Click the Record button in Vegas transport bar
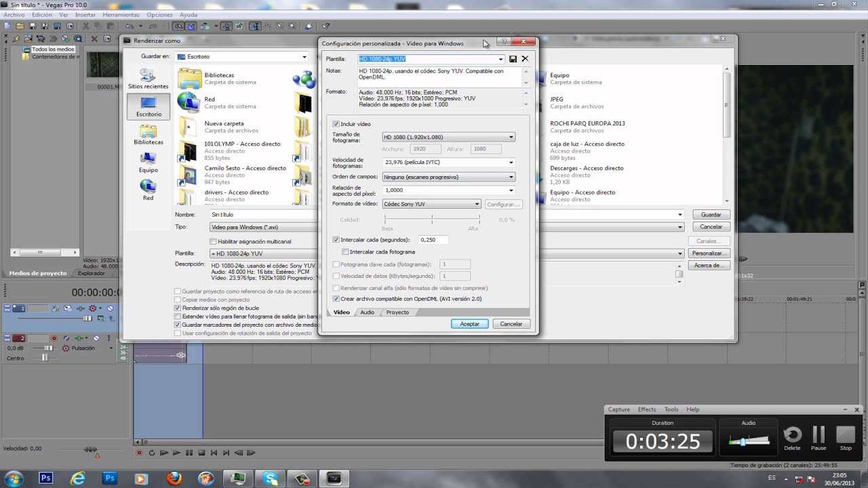Viewport: 868px width, 488px height. pyautogui.click(x=140, y=453)
